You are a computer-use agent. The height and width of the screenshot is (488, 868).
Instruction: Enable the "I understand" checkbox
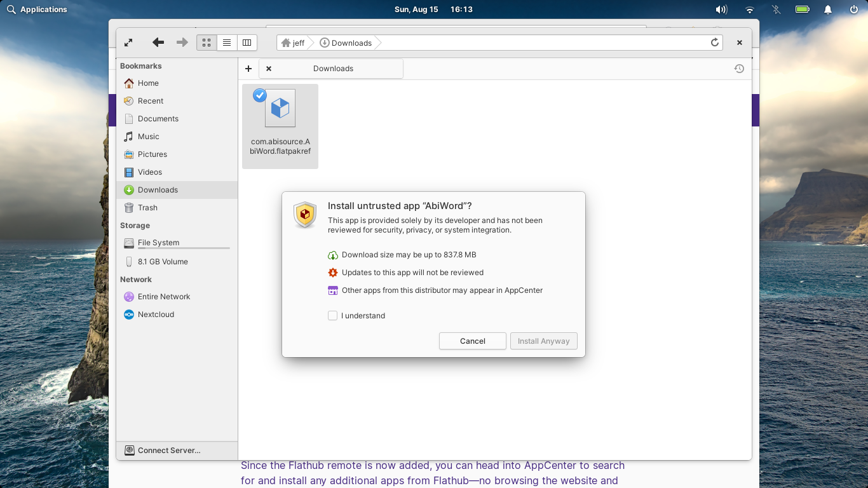[x=332, y=316]
